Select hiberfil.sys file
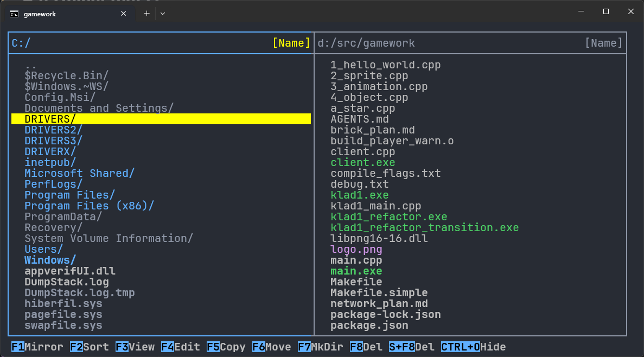 point(63,304)
